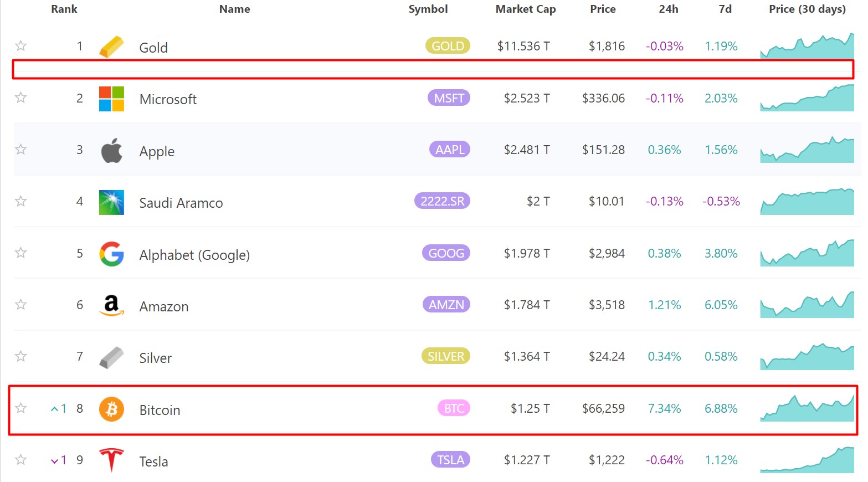
Task: Sort by the 7d column header
Action: 725,9
